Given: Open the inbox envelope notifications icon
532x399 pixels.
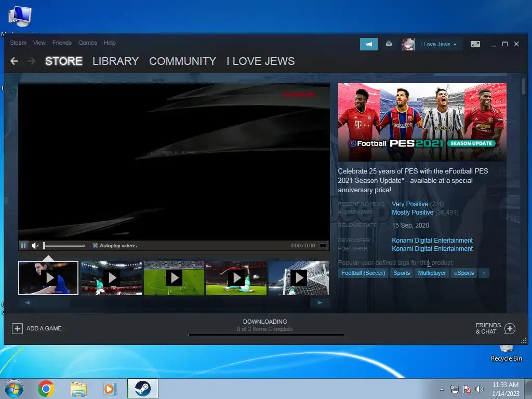Looking at the screenshot, I should 389,44.
